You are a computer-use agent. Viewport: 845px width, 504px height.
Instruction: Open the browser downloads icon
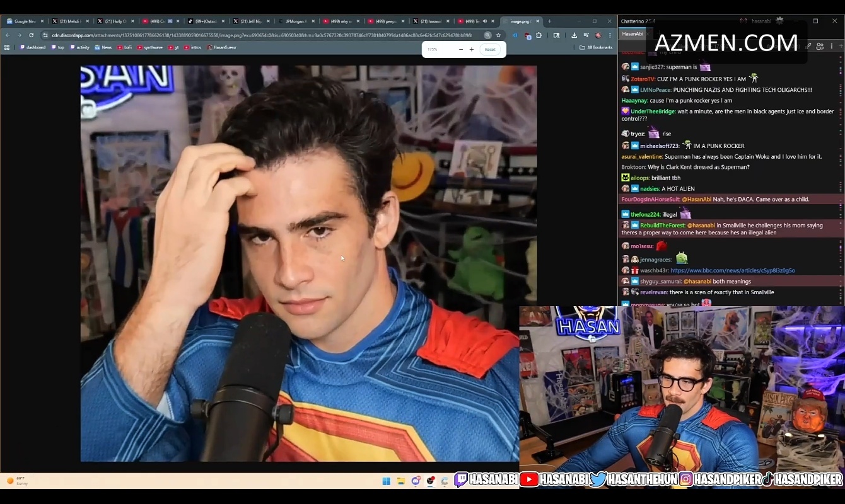tap(574, 35)
